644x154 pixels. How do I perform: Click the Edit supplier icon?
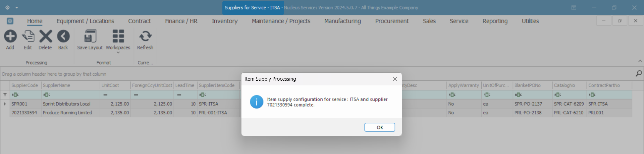pos(28,36)
